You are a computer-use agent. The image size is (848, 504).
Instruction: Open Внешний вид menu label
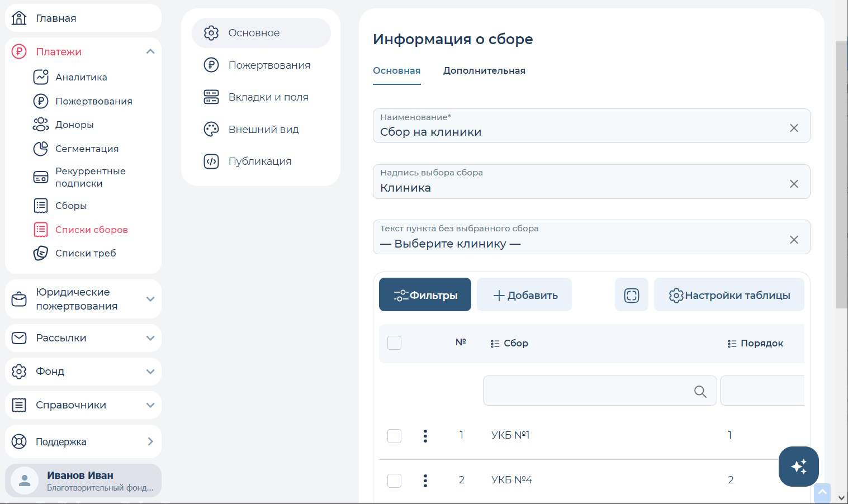point(264,130)
